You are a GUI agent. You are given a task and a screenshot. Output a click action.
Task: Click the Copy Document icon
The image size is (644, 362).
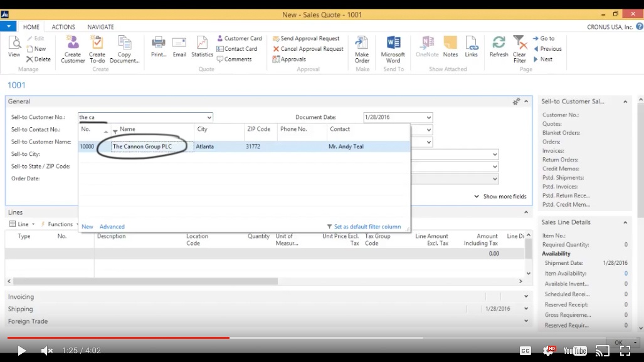click(124, 49)
